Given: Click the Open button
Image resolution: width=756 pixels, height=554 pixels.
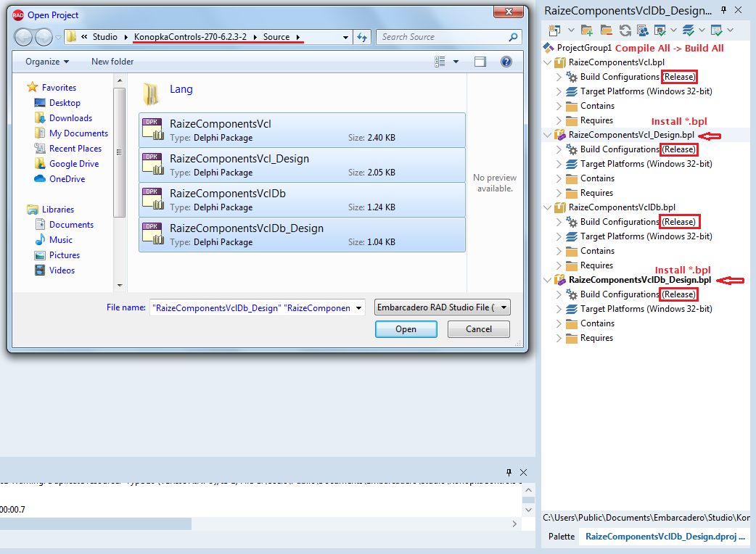Looking at the screenshot, I should tap(406, 329).
